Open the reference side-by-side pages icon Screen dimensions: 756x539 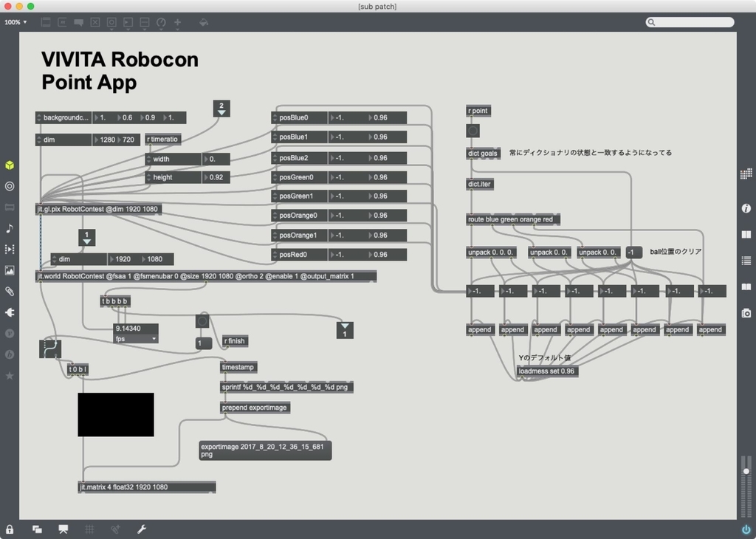click(746, 234)
